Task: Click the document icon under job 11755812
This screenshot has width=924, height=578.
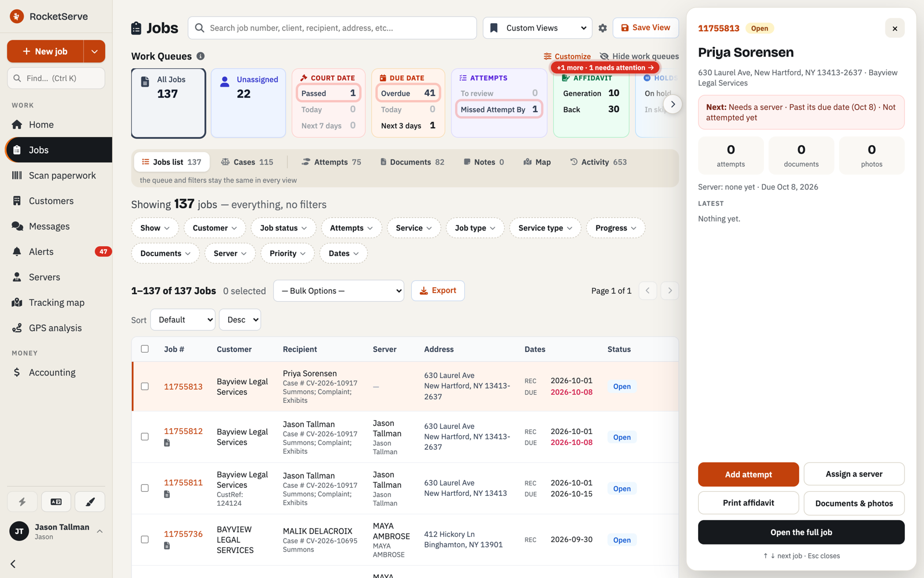Action: (167, 443)
